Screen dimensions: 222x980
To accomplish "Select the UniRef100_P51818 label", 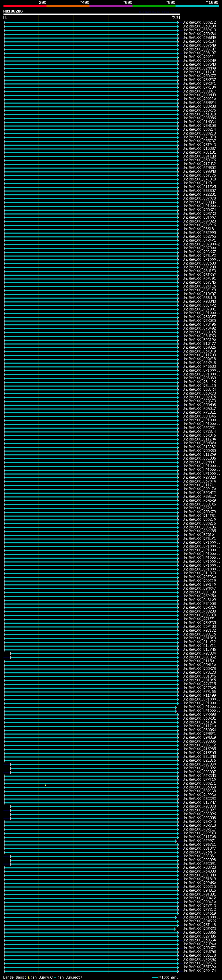I will click(199, 114).
